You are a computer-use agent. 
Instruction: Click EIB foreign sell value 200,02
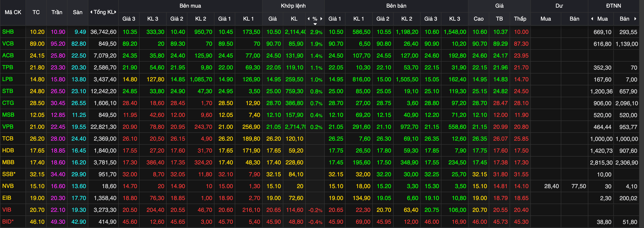point(629,198)
